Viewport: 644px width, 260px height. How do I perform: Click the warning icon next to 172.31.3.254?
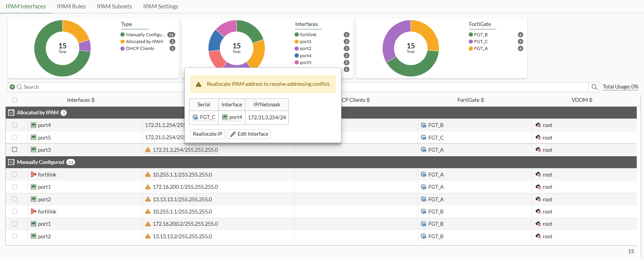coord(148,150)
